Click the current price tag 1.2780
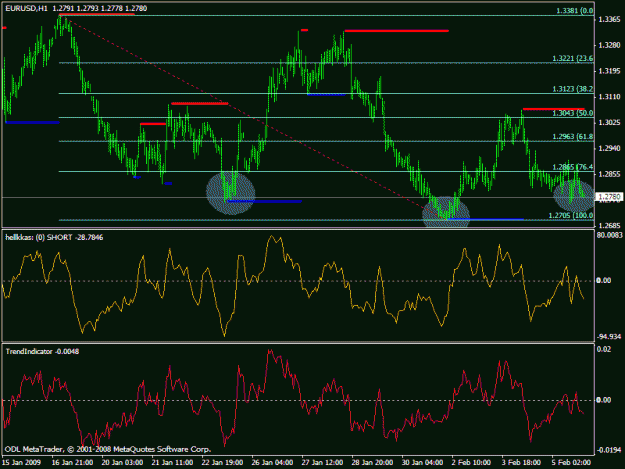This screenshot has width=625, height=469. pos(609,197)
